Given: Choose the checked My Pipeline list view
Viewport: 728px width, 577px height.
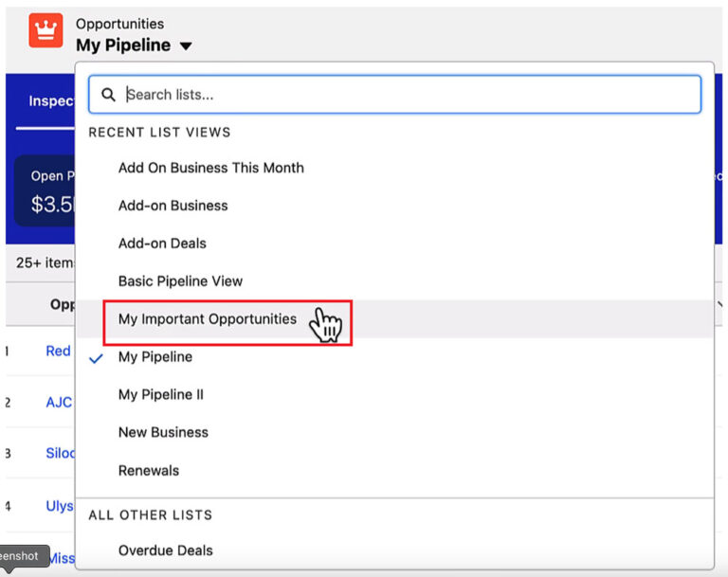Looking at the screenshot, I should [155, 357].
